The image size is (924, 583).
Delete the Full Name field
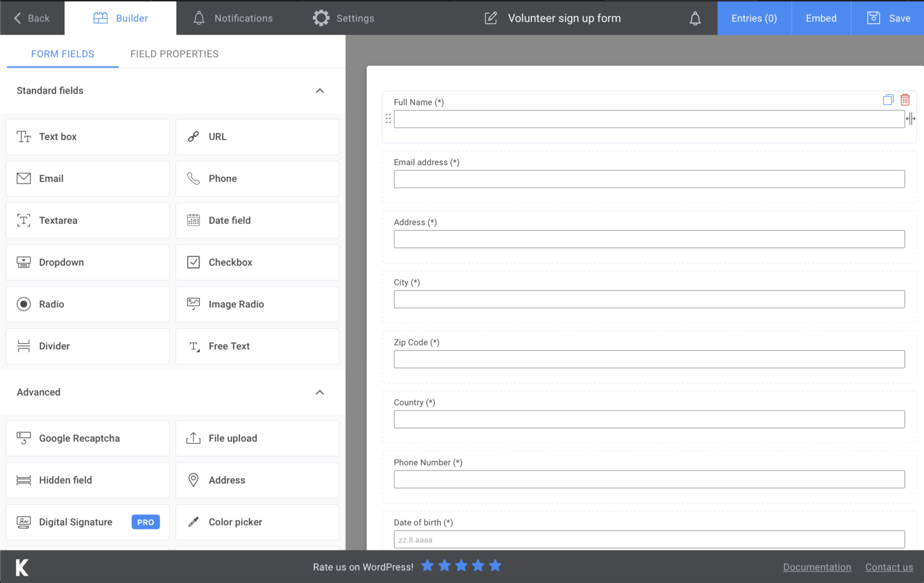(x=905, y=100)
